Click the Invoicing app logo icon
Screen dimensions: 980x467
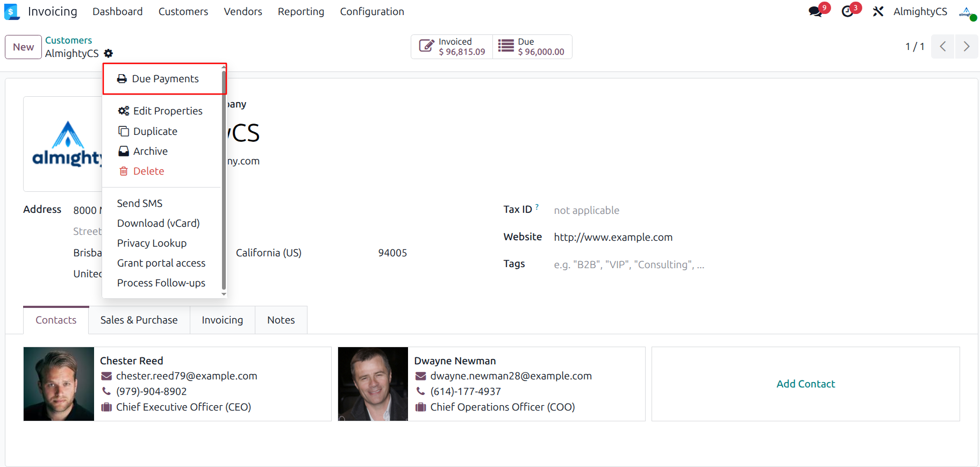tap(12, 12)
